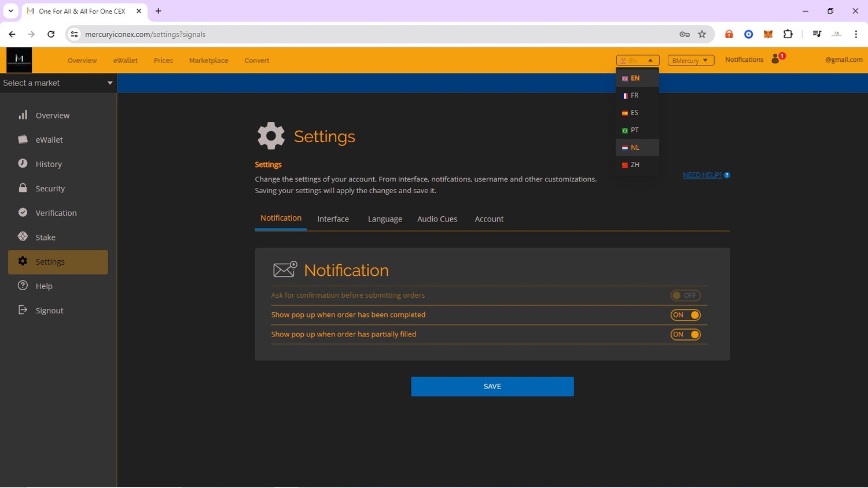Open the MetaMask fox extension
Viewport: 868px width, 488px height.
click(768, 34)
